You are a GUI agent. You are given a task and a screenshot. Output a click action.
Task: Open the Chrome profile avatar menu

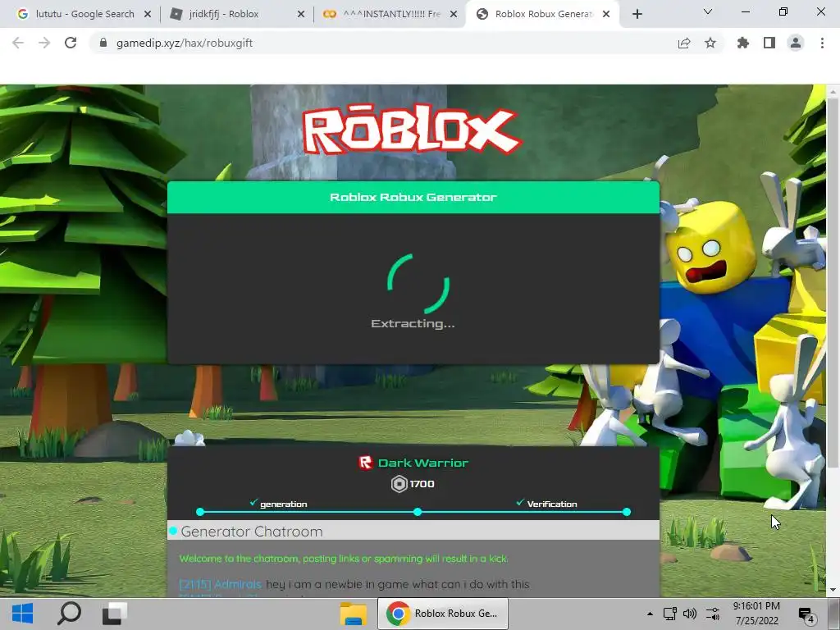(796, 43)
